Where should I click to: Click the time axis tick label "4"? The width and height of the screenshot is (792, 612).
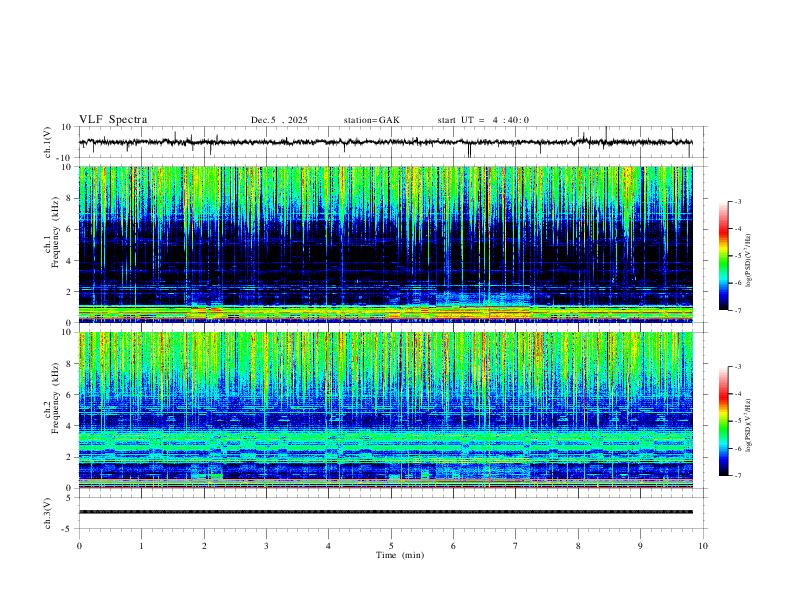pos(328,546)
